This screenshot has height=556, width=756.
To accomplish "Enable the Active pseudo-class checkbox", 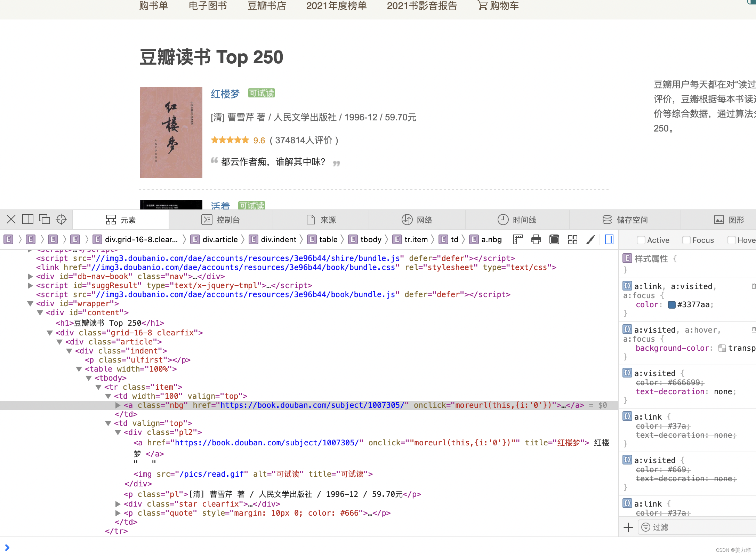I will coord(641,240).
